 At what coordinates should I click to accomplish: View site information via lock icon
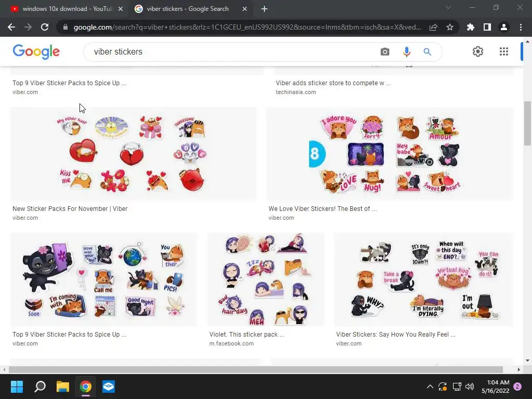(x=65, y=27)
